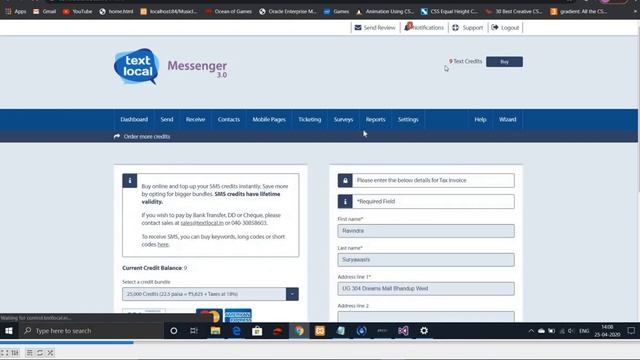
Task: Click the Order more credits arrow icon
Action: [117, 136]
